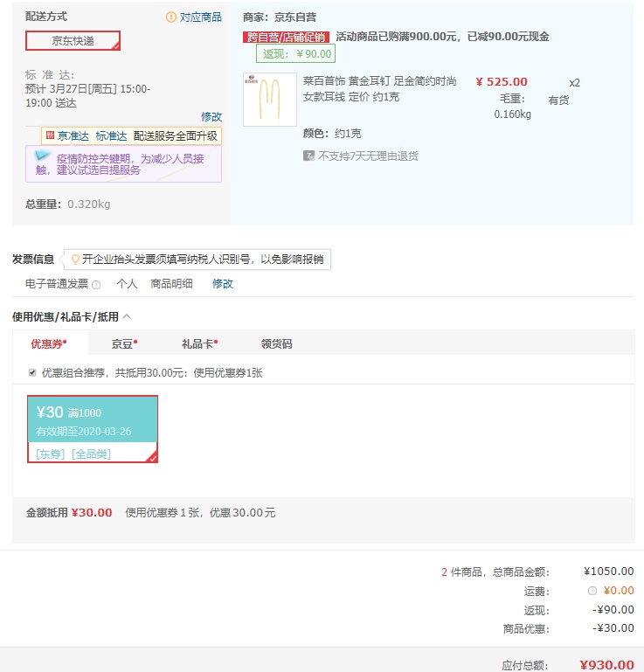Click the 商家：京东自营 label
The height and width of the screenshot is (672, 644).
(x=280, y=17)
